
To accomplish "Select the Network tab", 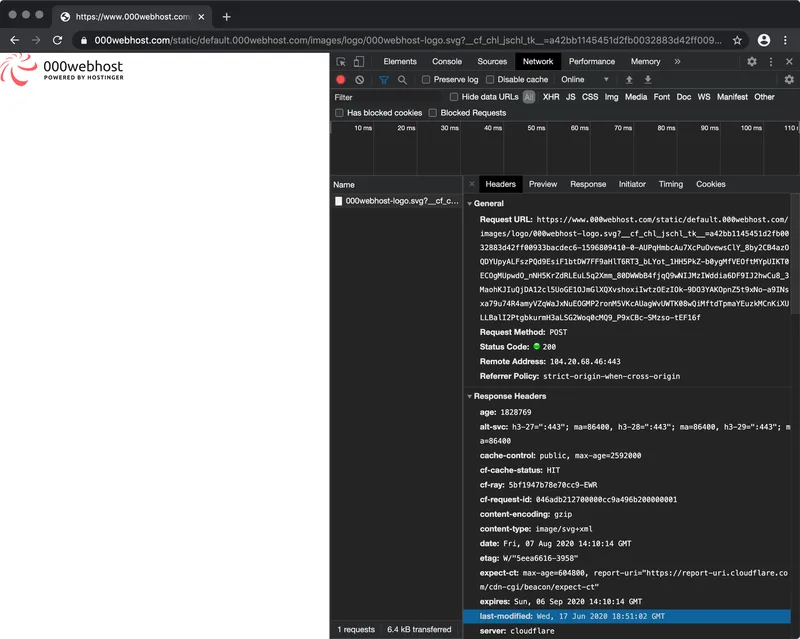I will [538, 62].
